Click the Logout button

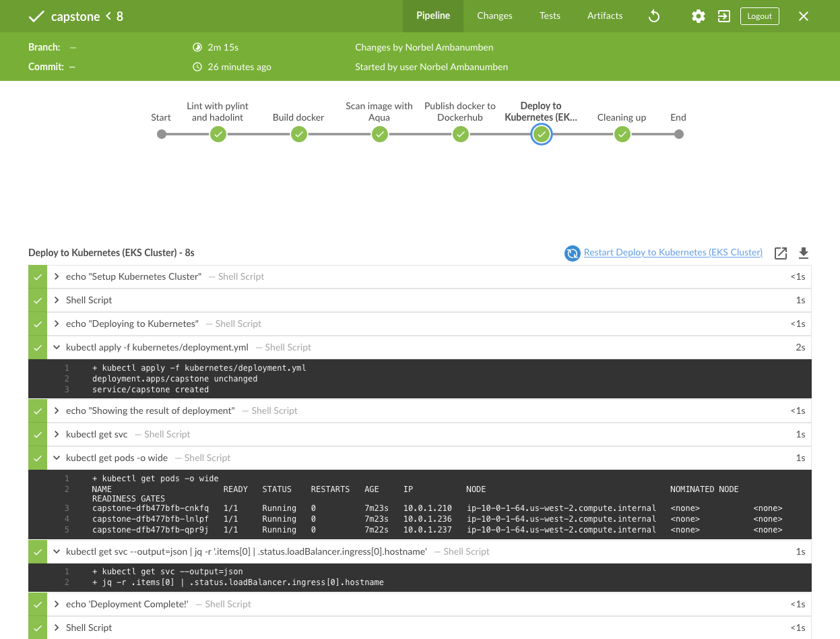point(759,16)
